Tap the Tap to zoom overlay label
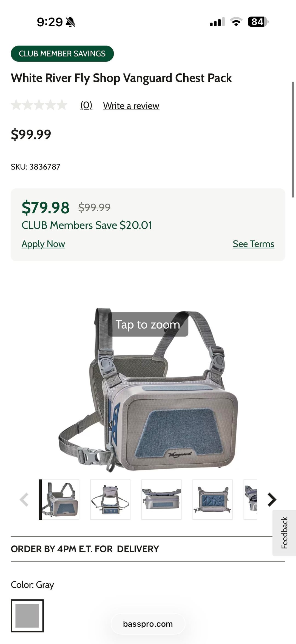Image resolution: width=296 pixels, height=644 pixels. pos(148,324)
